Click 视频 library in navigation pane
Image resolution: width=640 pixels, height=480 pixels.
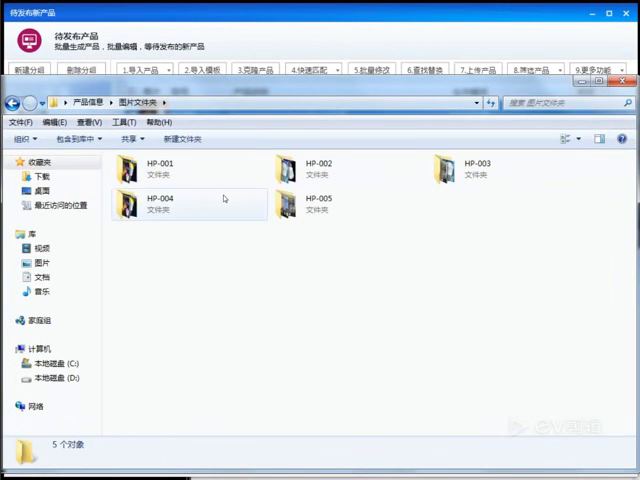point(42,249)
